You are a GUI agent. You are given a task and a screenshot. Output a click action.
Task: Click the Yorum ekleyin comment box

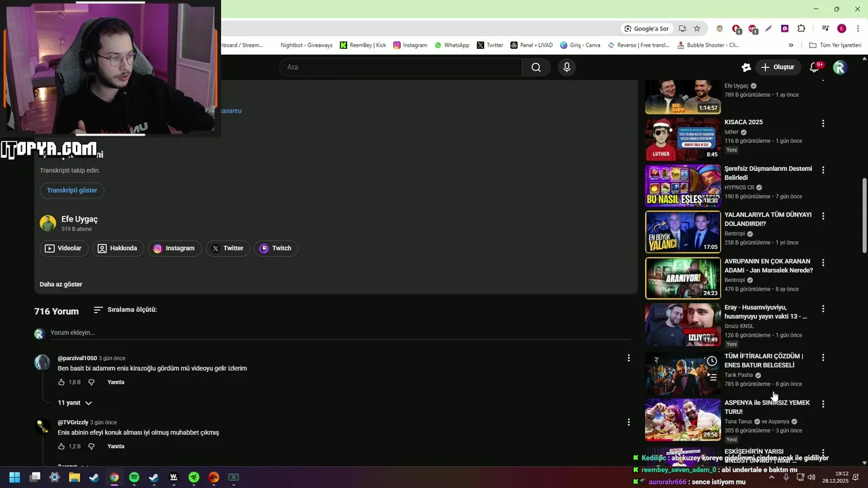point(339,333)
